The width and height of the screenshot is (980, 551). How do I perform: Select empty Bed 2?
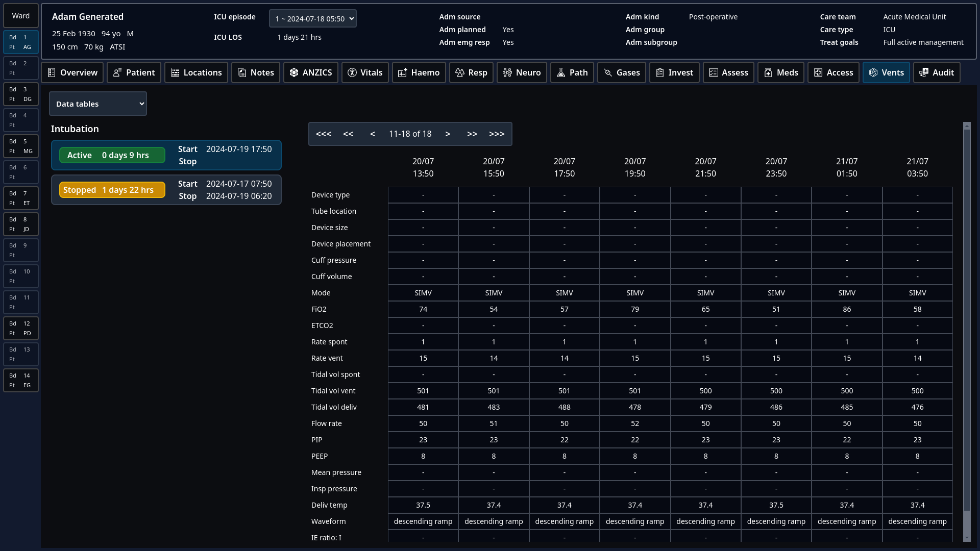point(21,68)
